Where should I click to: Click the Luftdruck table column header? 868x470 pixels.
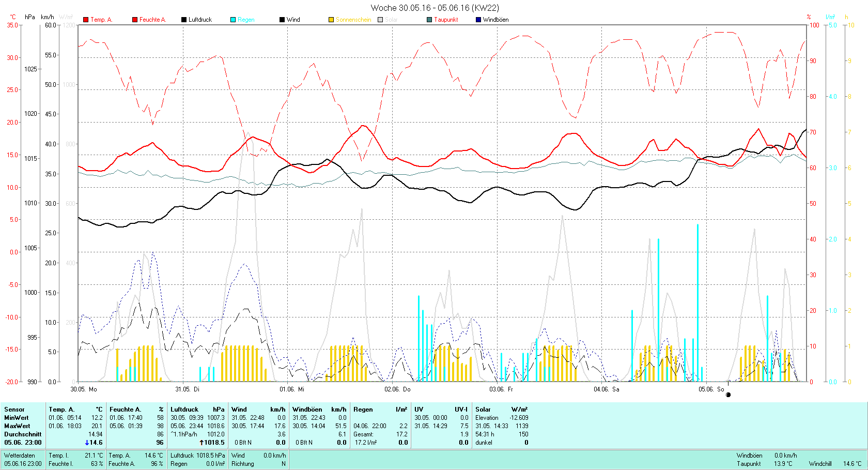tap(184, 409)
